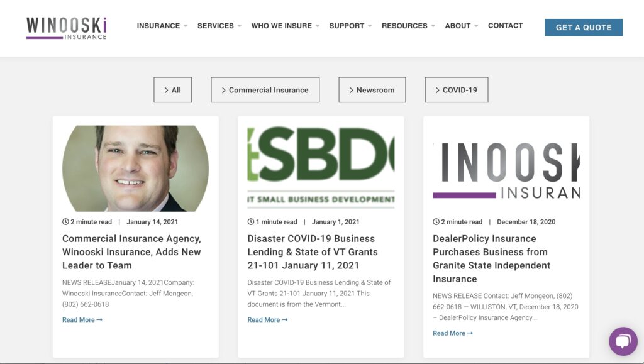Open the Resources menu
This screenshot has width=644, height=364.
point(404,26)
